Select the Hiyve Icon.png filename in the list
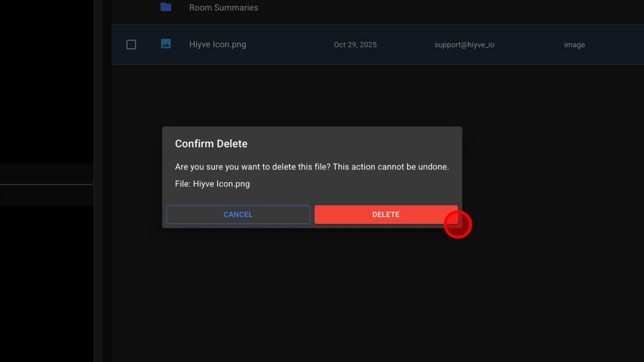 pos(218,44)
